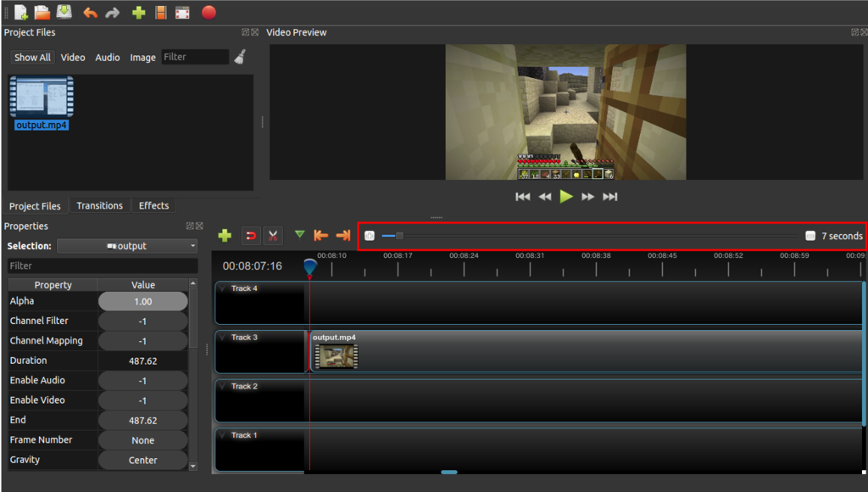The height and width of the screenshot is (492, 868).
Task: Rewind the video preview
Action: click(x=545, y=197)
